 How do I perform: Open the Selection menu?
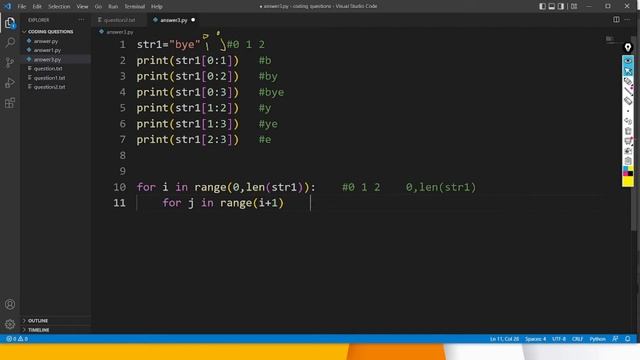point(59,6)
